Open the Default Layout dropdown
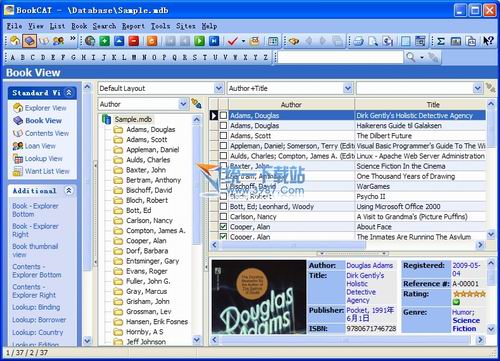The image size is (500, 361). 218,88
